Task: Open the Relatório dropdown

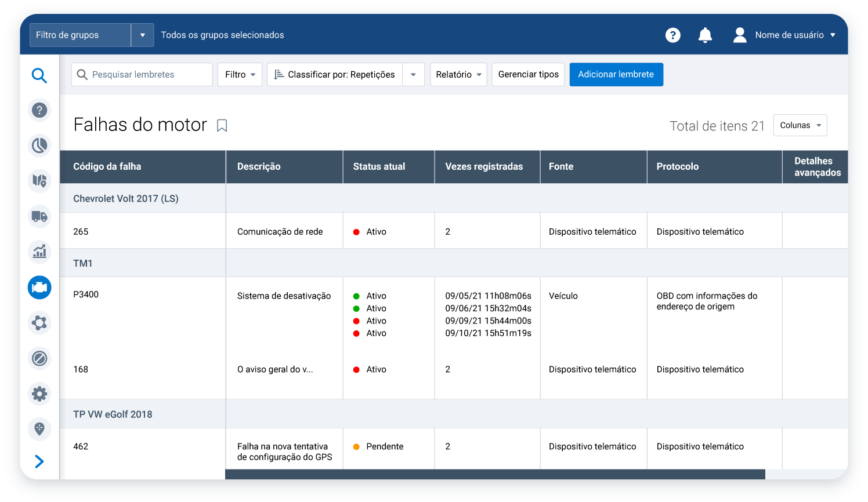Action: click(x=458, y=74)
